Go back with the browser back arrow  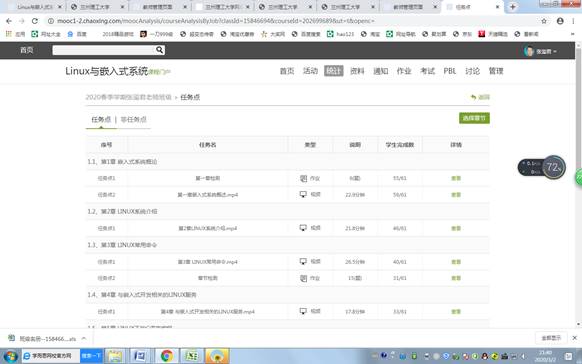[x=9, y=21]
